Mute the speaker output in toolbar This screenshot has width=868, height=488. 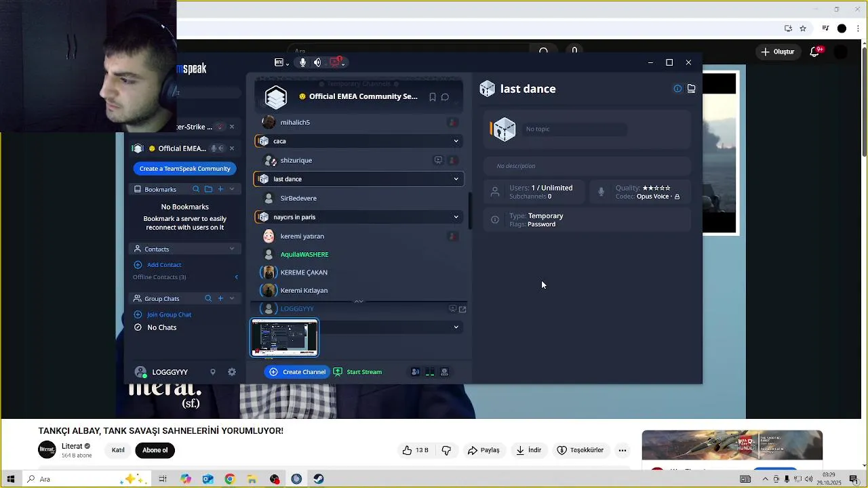tap(317, 62)
